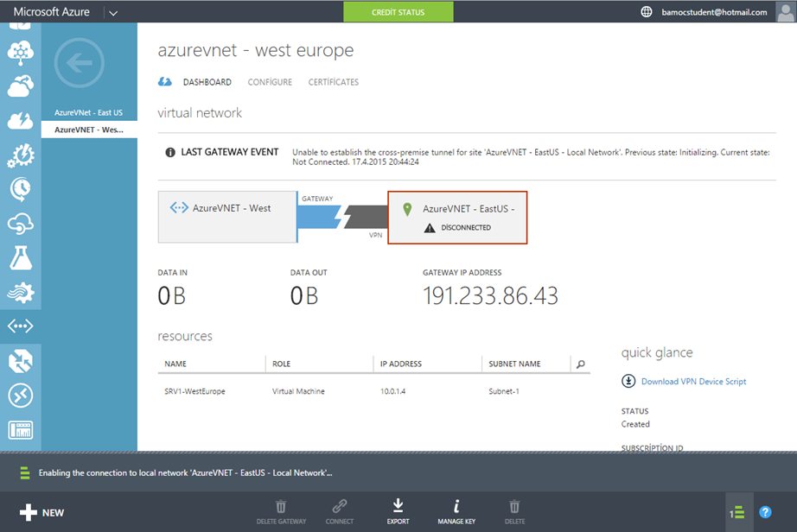Click the Delete trash button
Screen dimensions: 797x532
pos(514,511)
